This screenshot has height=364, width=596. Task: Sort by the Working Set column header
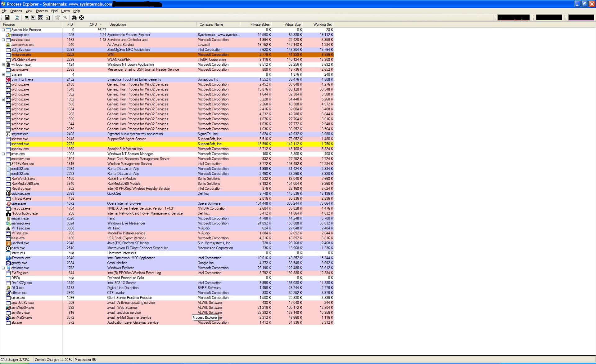(x=318, y=24)
